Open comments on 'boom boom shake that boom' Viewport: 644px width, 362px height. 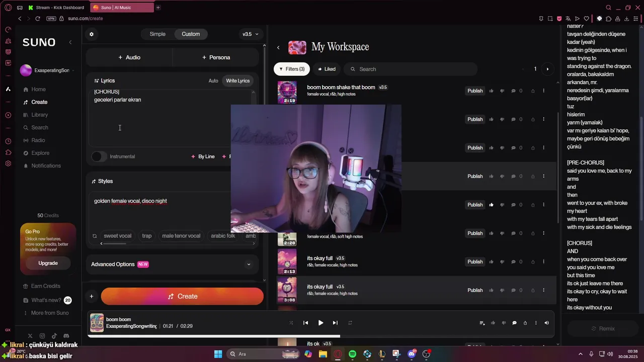(x=514, y=91)
